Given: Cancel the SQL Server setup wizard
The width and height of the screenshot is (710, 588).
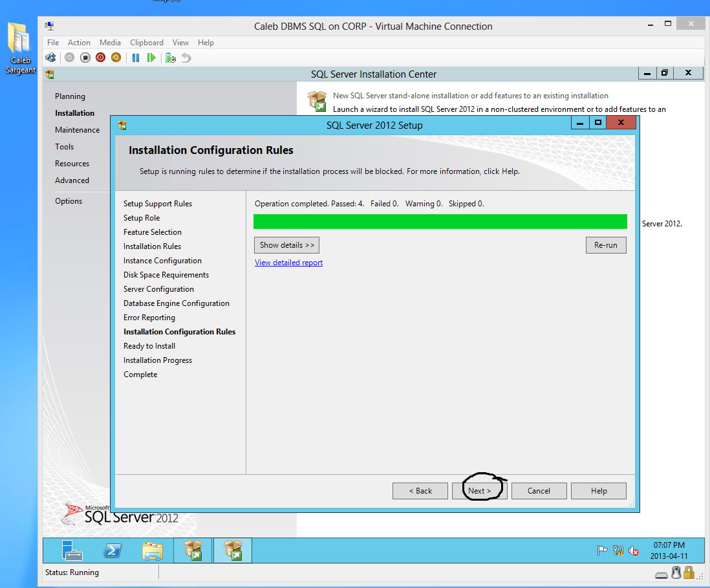Looking at the screenshot, I should (539, 490).
